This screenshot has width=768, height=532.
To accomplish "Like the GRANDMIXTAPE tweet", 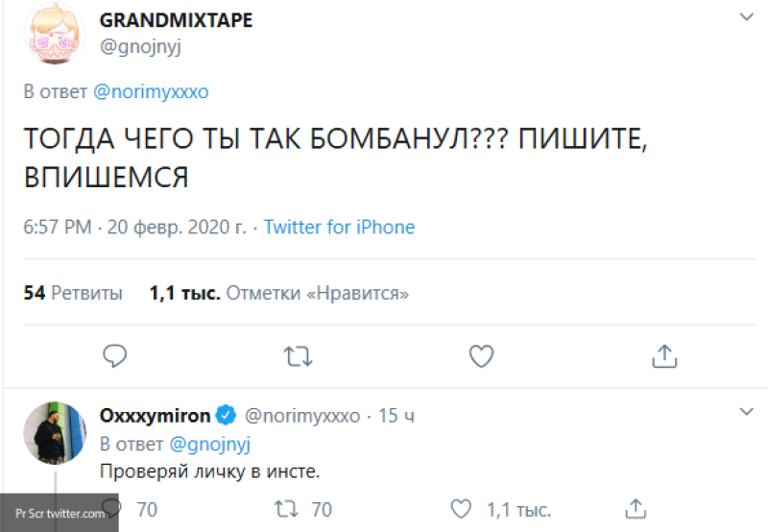I will pos(481,356).
